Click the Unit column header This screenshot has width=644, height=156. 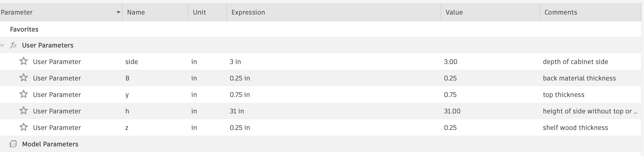(199, 12)
